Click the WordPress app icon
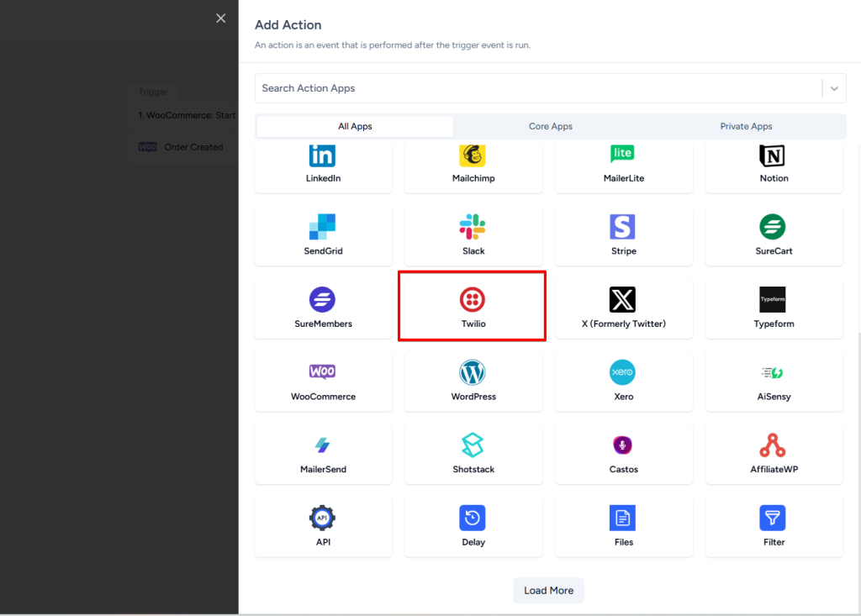The image size is (861, 616). 473,372
